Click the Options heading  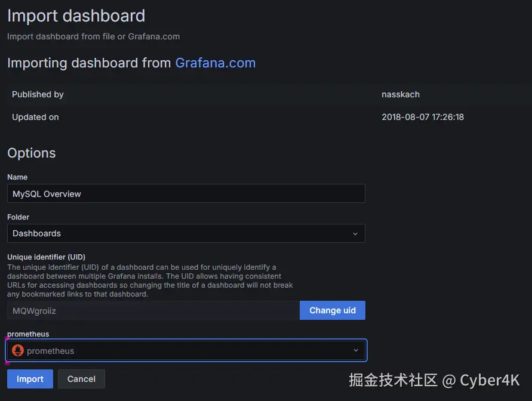31,153
